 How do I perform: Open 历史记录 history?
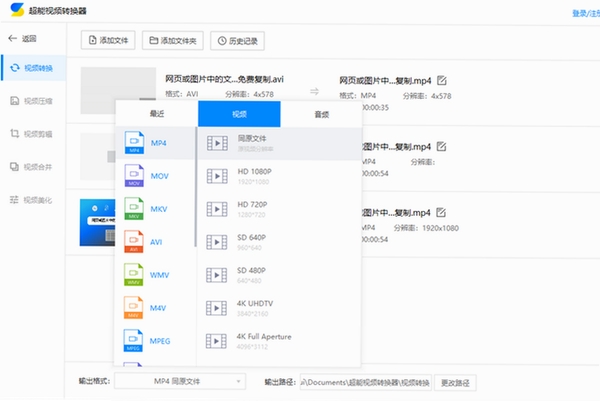point(237,41)
